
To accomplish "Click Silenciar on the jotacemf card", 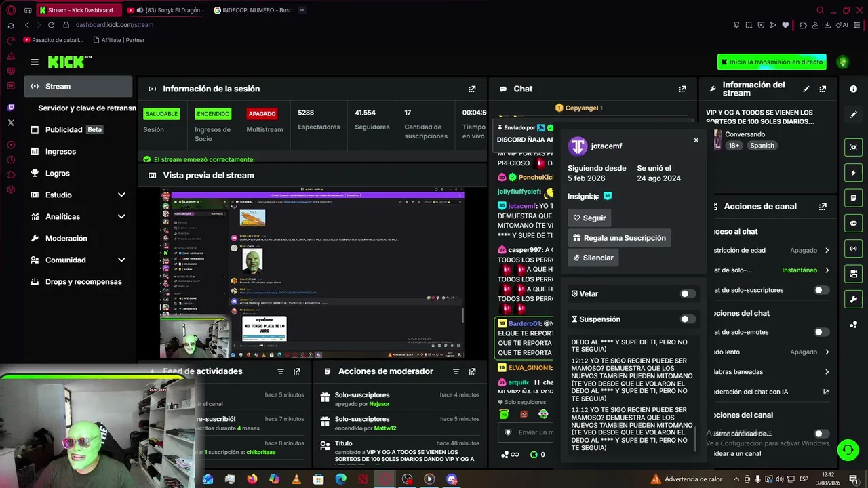I will click(593, 258).
